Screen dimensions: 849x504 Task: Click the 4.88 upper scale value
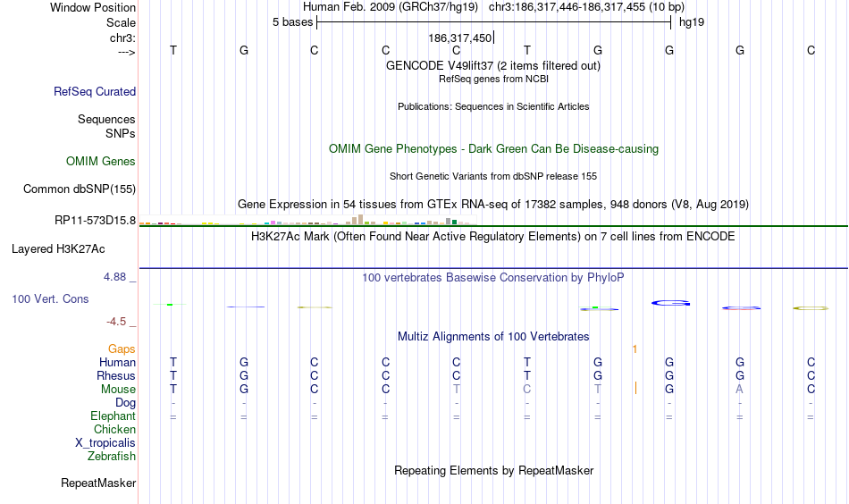(114, 277)
